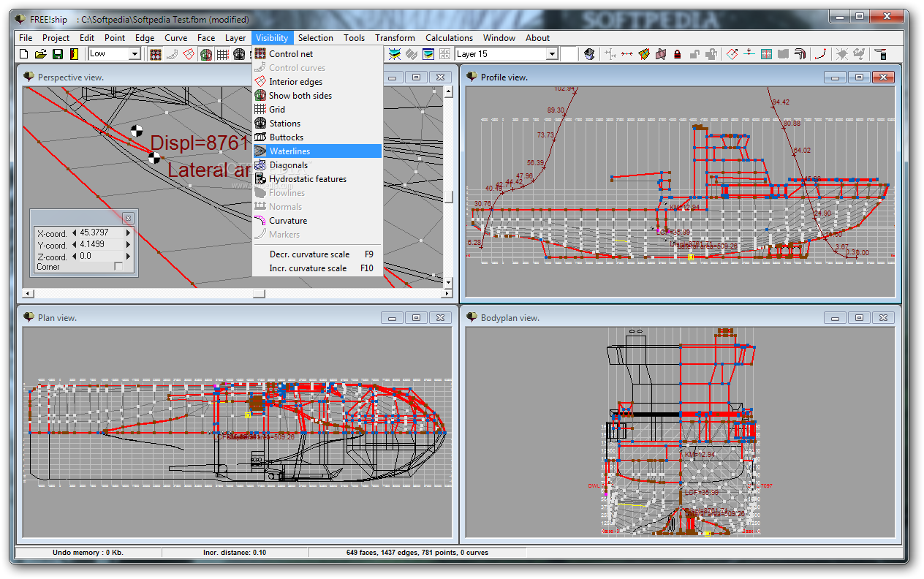This screenshot has width=924, height=579.
Task: Open the File menu
Action: [x=26, y=38]
